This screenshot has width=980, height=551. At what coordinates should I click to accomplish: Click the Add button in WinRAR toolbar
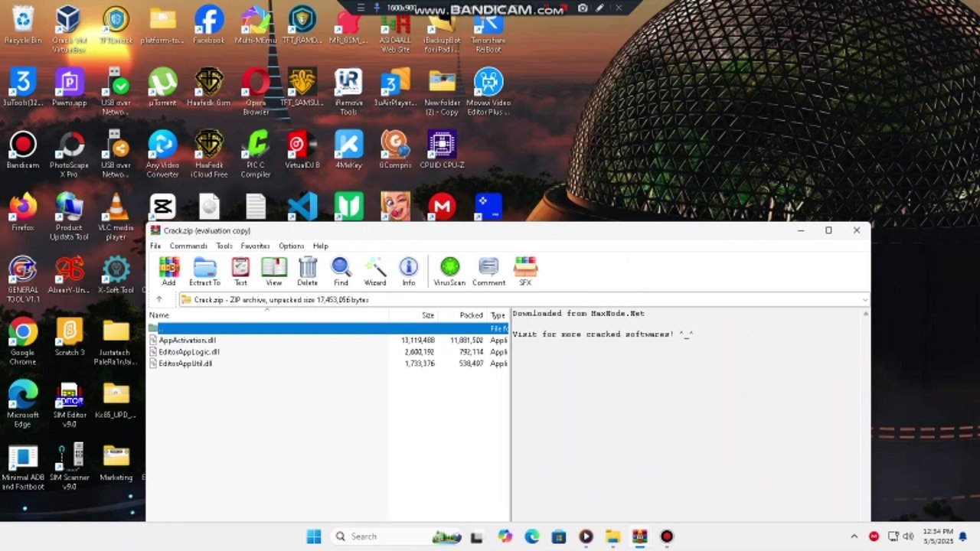pos(168,272)
